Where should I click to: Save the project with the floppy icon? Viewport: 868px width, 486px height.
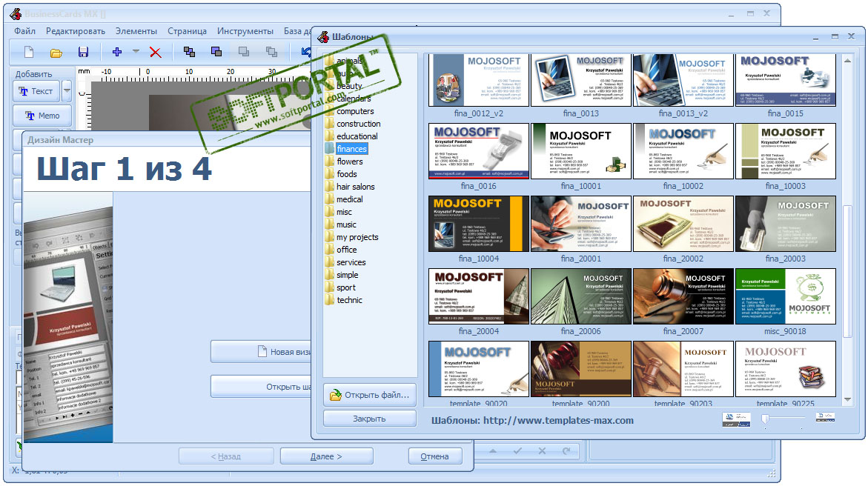(83, 52)
